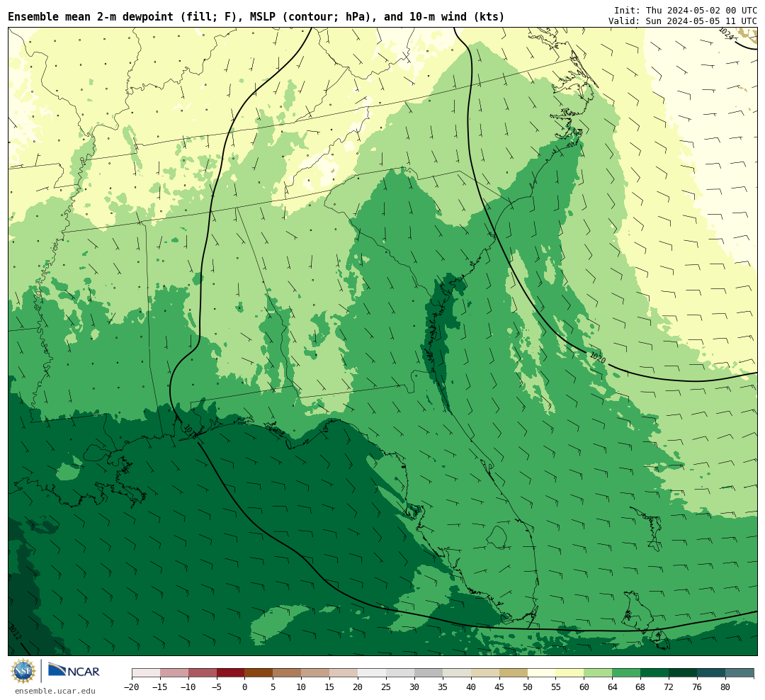
Task: Pick the colorbar swatch between 25 and 30
Action: [400, 673]
